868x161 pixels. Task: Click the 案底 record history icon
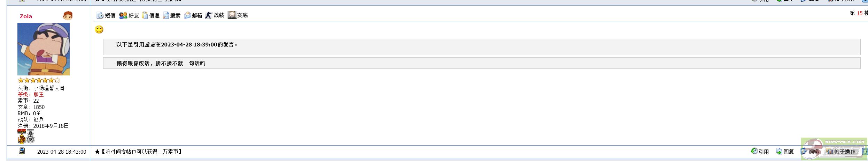point(232,15)
